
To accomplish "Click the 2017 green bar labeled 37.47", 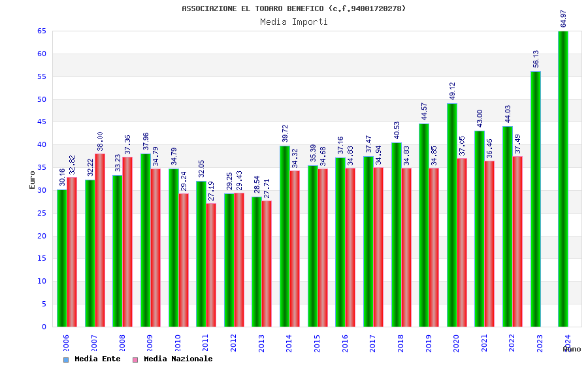I will point(368,242).
